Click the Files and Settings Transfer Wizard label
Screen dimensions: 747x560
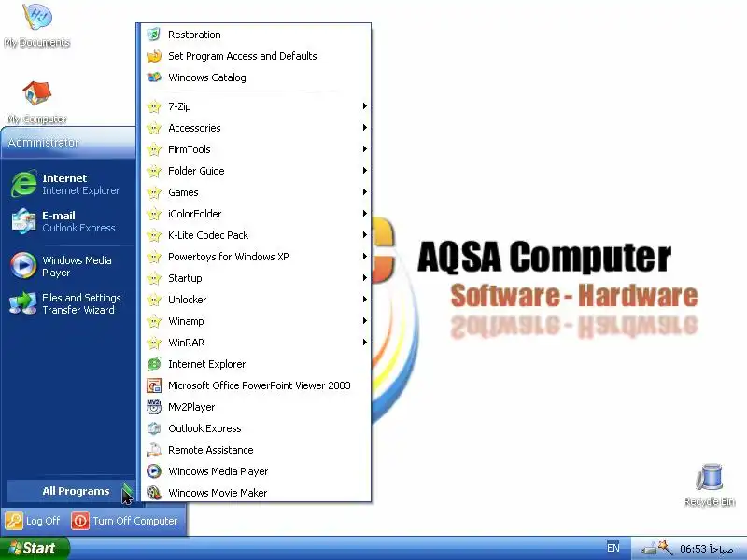pyautogui.click(x=81, y=304)
